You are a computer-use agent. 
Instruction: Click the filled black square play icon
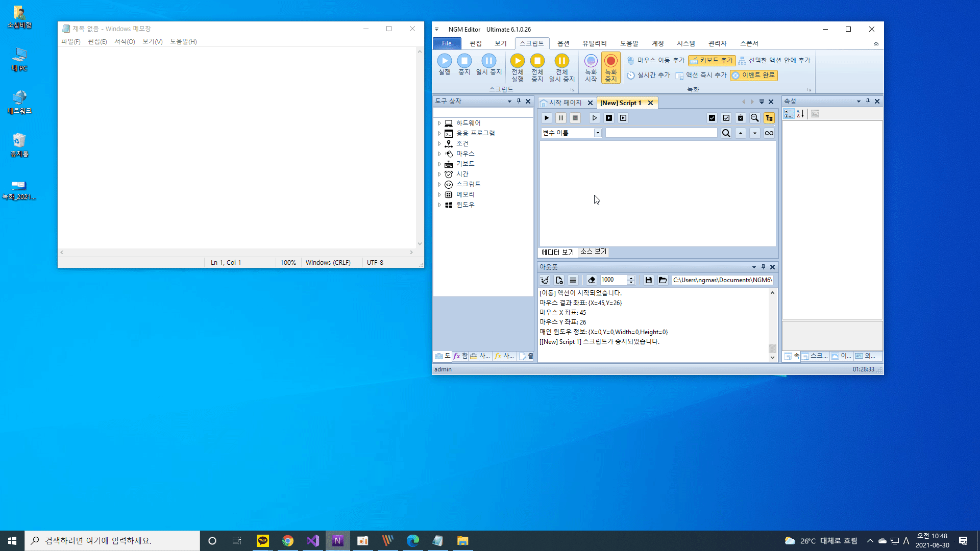pos(609,118)
